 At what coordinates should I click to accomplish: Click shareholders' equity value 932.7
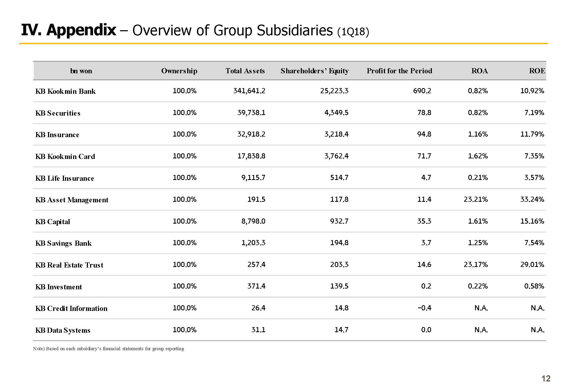[x=339, y=221]
